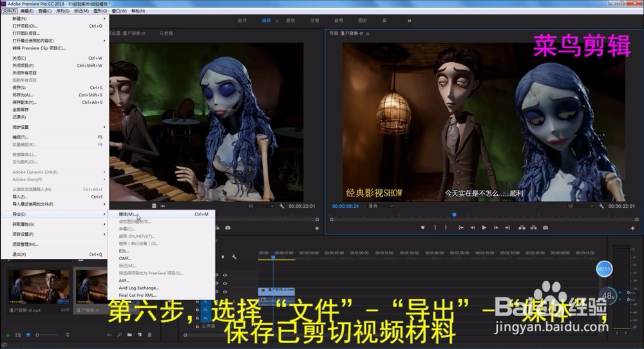Click the timeline blue playhead on ruler
Viewport: 644px width, 349px height.
[x=273, y=257]
